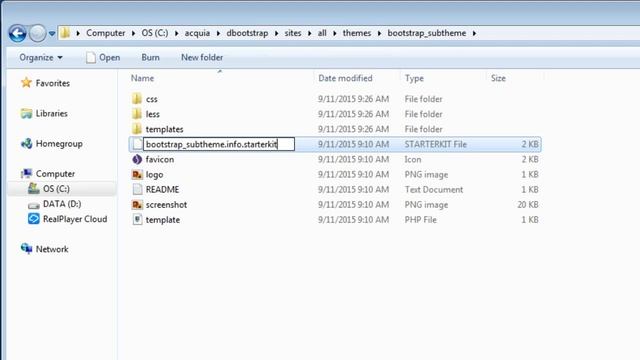Select Network in the navigation pane
640x360 pixels.
point(52,249)
